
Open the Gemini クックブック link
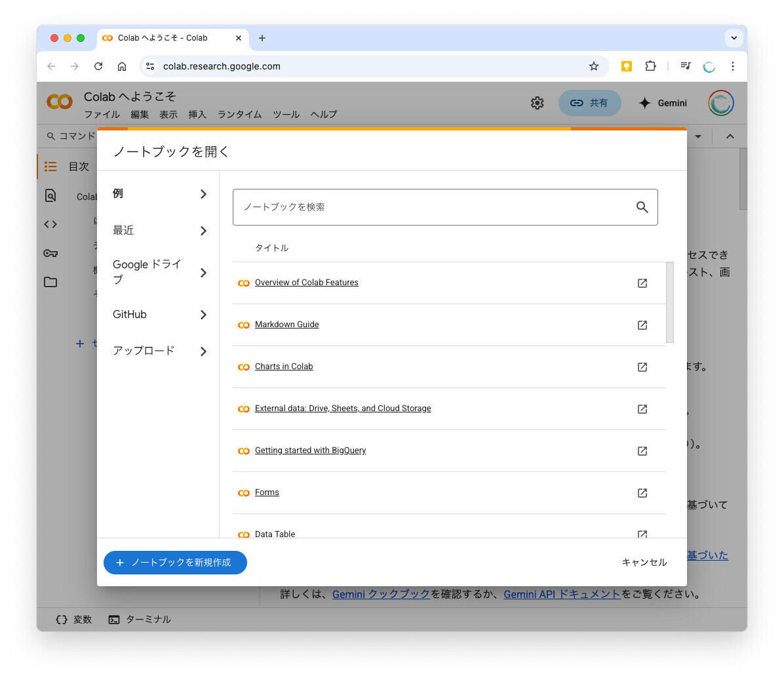point(381,594)
